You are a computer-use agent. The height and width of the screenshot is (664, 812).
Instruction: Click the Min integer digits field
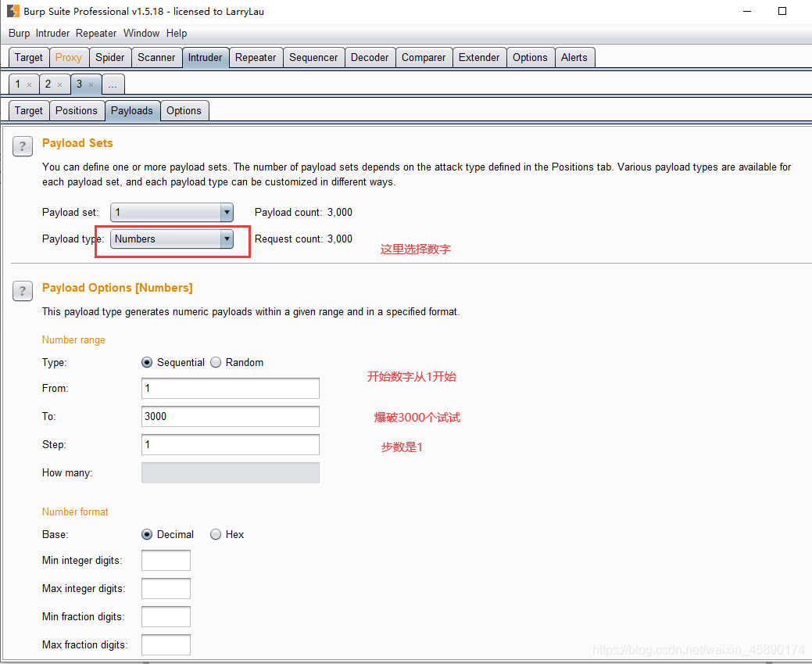click(166, 560)
